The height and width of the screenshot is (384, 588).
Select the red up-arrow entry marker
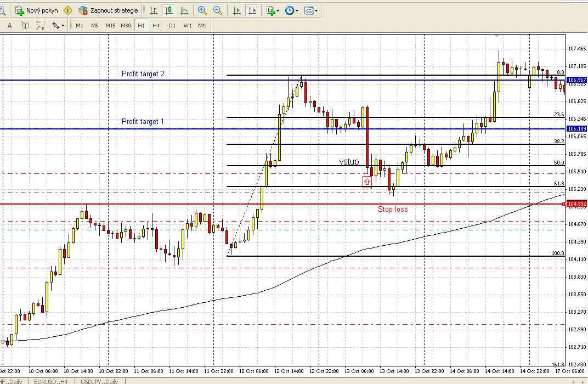pyautogui.click(x=367, y=182)
